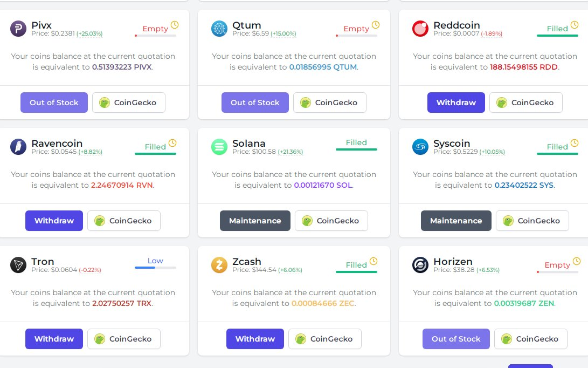Click Out of Stock button for Horizen
Screen dimensions: 588x368
click(456, 339)
